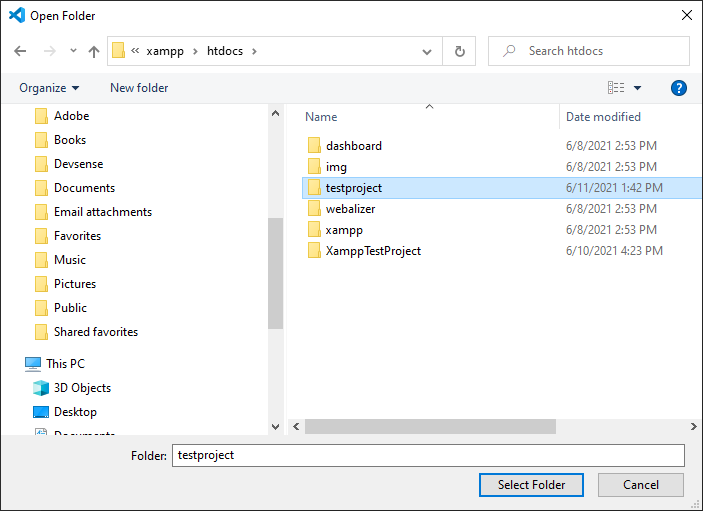
Task: Select the img folder
Action: point(336,167)
